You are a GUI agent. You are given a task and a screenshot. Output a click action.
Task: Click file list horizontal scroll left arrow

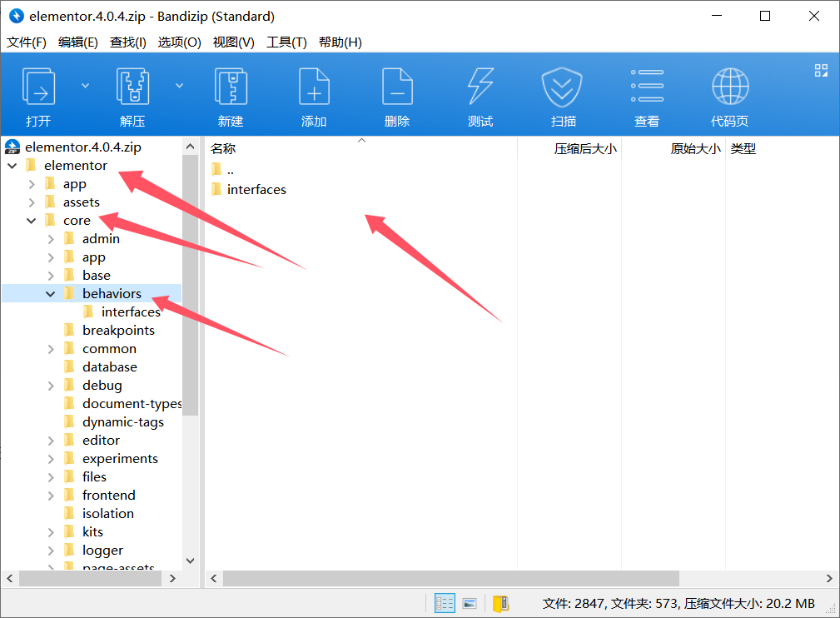coord(214,578)
